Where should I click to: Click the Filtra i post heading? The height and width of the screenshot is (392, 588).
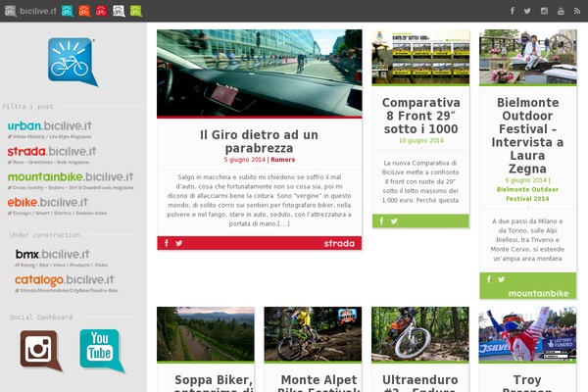point(27,107)
